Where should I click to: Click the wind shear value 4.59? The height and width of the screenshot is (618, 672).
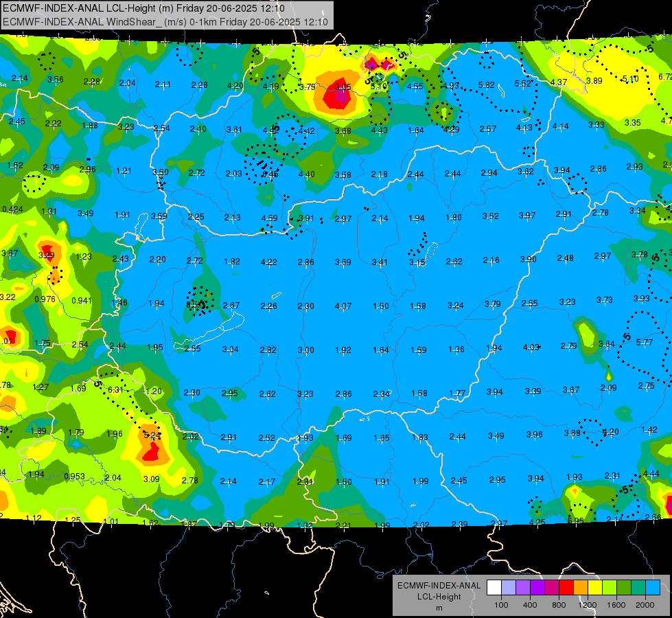[270, 218]
